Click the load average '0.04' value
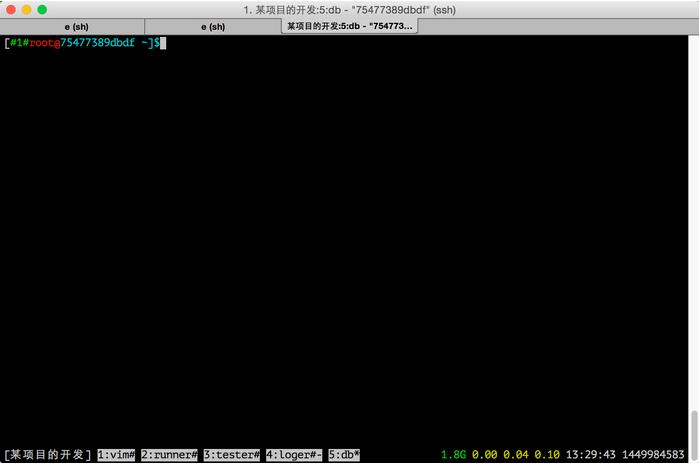The height and width of the screenshot is (465, 699). tap(515, 455)
